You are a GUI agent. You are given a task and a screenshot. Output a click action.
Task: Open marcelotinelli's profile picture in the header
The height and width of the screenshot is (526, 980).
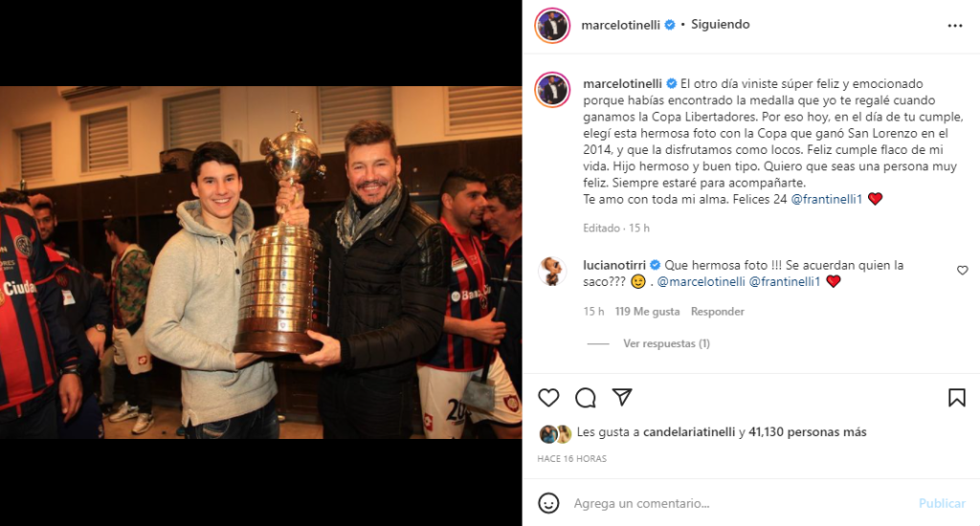pos(552,26)
